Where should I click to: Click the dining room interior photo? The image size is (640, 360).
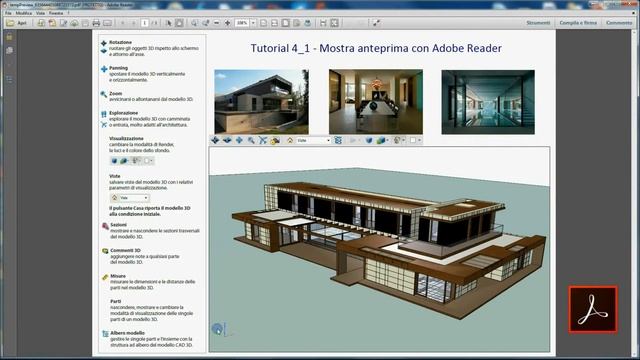pyautogui.click(x=376, y=102)
